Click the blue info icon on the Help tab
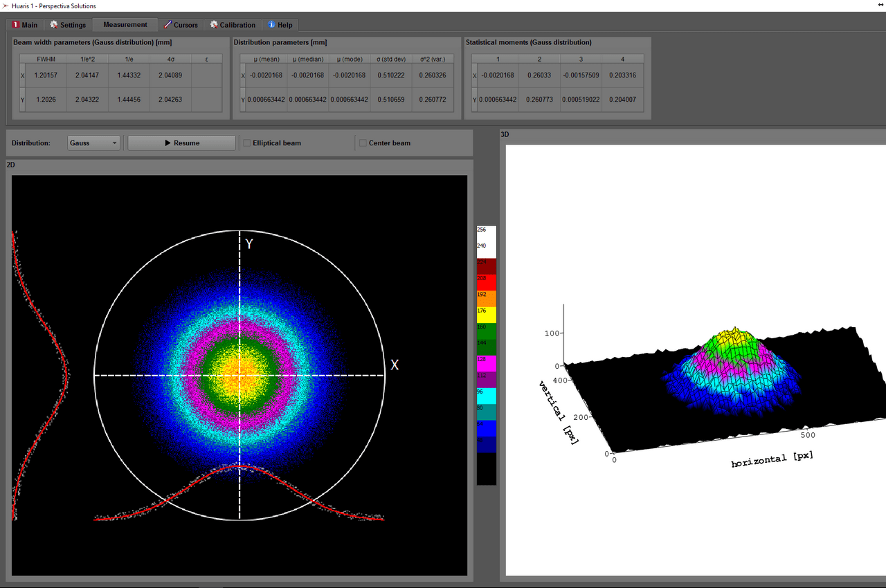The width and height of the screenshot is (886, 588). pyautogui.click(x=270, y=24)
